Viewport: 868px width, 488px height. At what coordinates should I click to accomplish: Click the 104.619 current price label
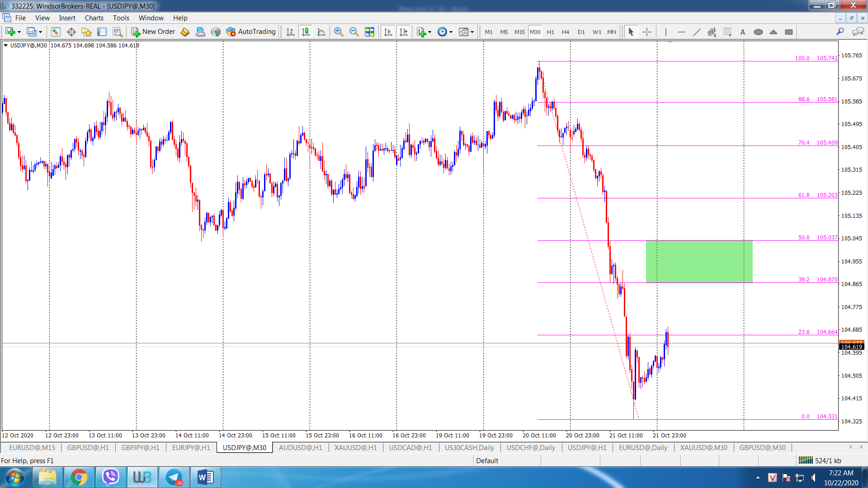[852, 347]
